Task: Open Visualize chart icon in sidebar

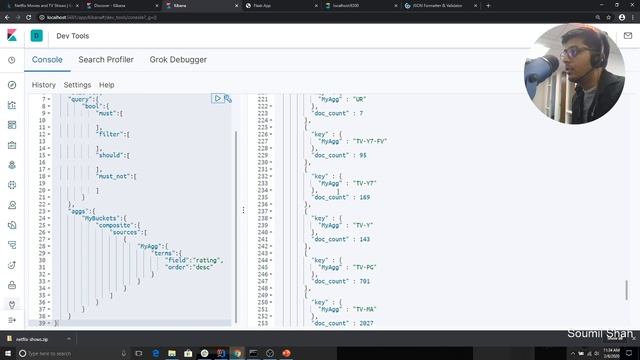Action: [12, 105]
